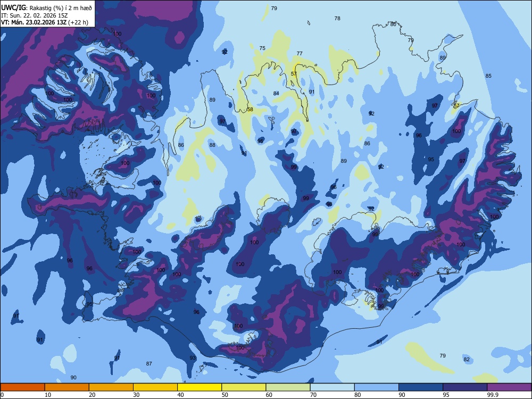Click the 10–20 orange legend swatch

(x=67, y=387)
